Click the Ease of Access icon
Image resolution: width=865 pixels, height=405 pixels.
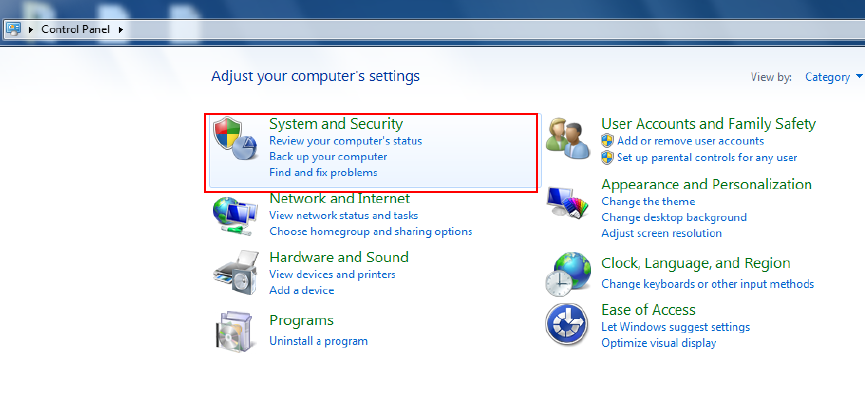point(566,324)
